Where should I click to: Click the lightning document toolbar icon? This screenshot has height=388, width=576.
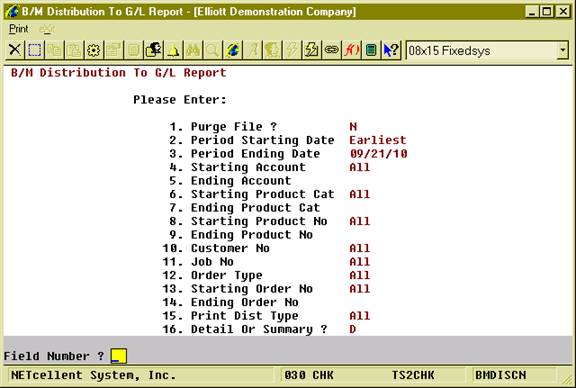click(312, 50)
